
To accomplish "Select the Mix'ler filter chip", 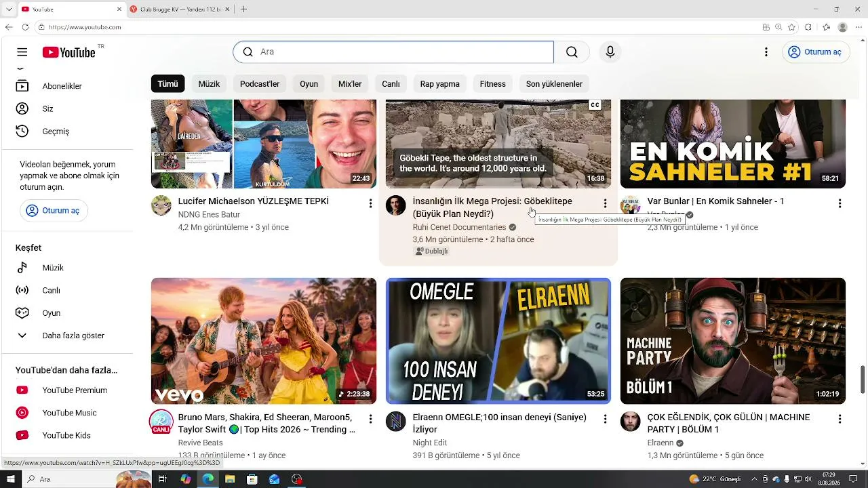I will pos(350,84).
